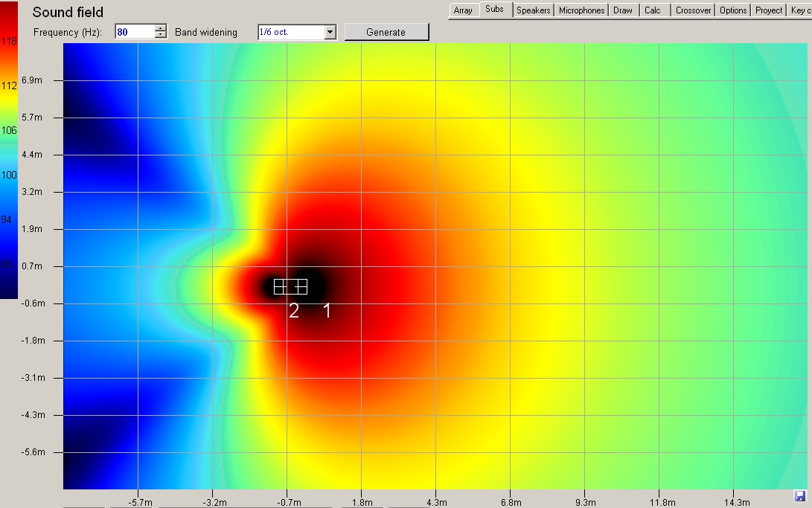Open the Options tab

pyautogui.click(x=733, y=10)
